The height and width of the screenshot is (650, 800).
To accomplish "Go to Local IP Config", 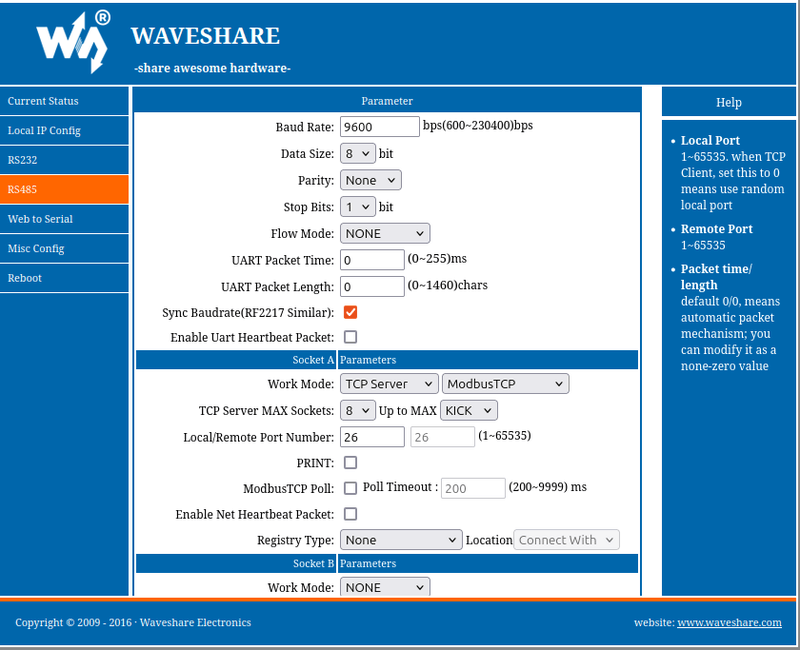I will (x=64, y=131).
